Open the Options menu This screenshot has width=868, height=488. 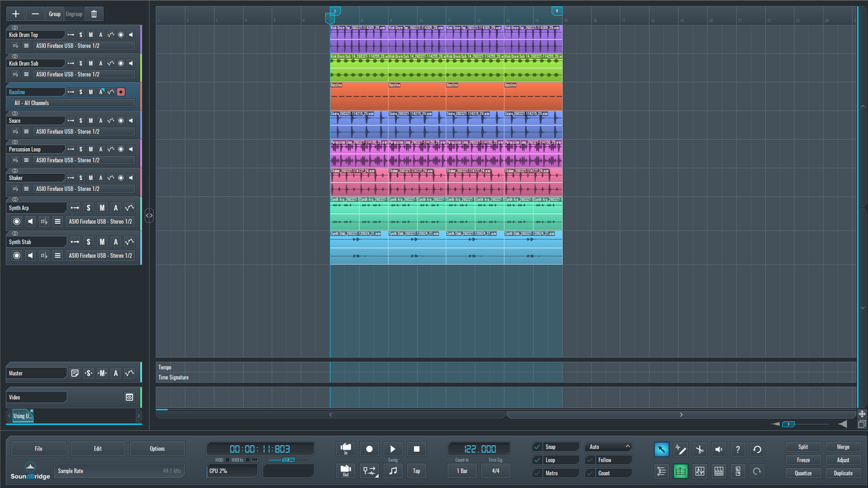tap(157, 449)
